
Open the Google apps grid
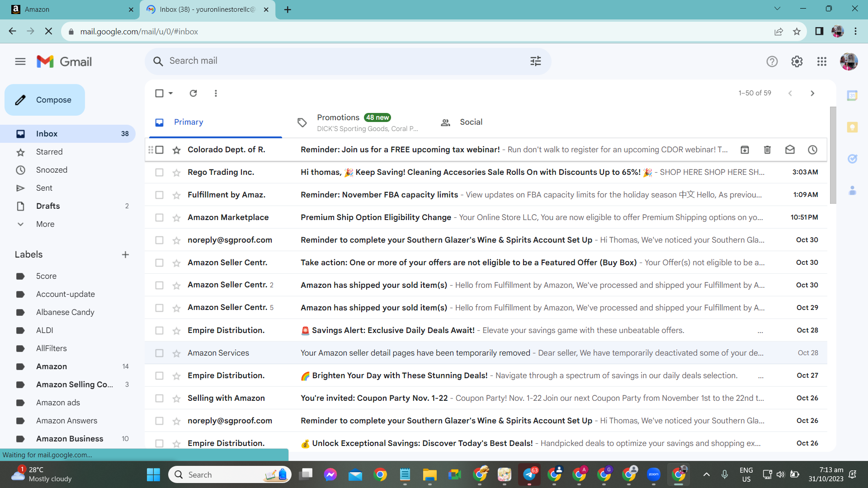click(x=822, y=61)
